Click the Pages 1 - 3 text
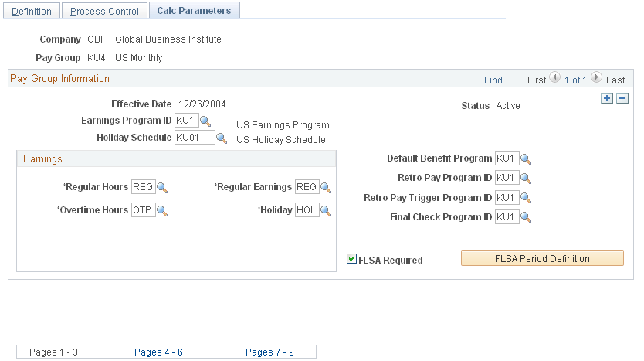The image size is (644, 361). click(x=53, y=352)
